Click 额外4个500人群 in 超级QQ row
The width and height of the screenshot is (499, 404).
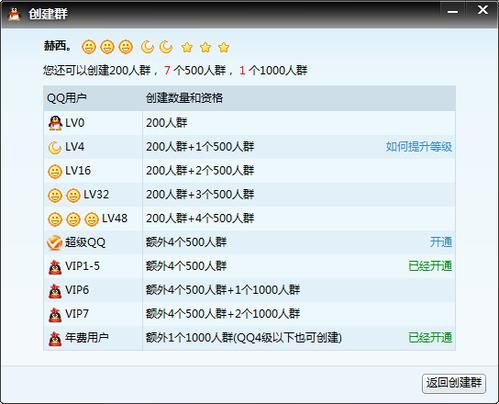[186, 242]
